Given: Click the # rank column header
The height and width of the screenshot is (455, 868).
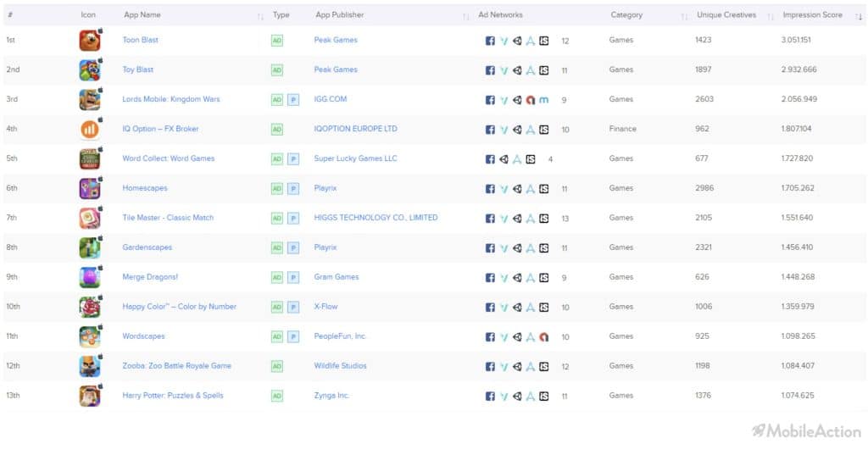Looking at the screenshot, I should coord(10,15).
